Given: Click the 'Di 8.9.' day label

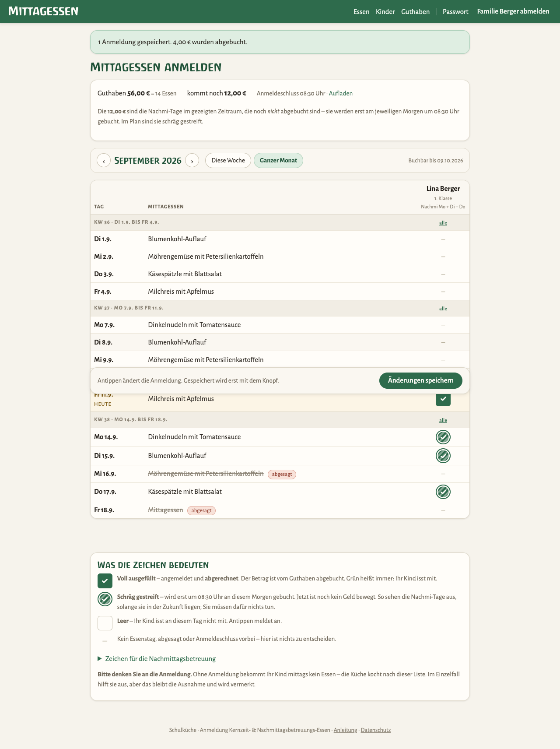Looking at the screenshot, I should pyautogui.click(x=103, y=342).
